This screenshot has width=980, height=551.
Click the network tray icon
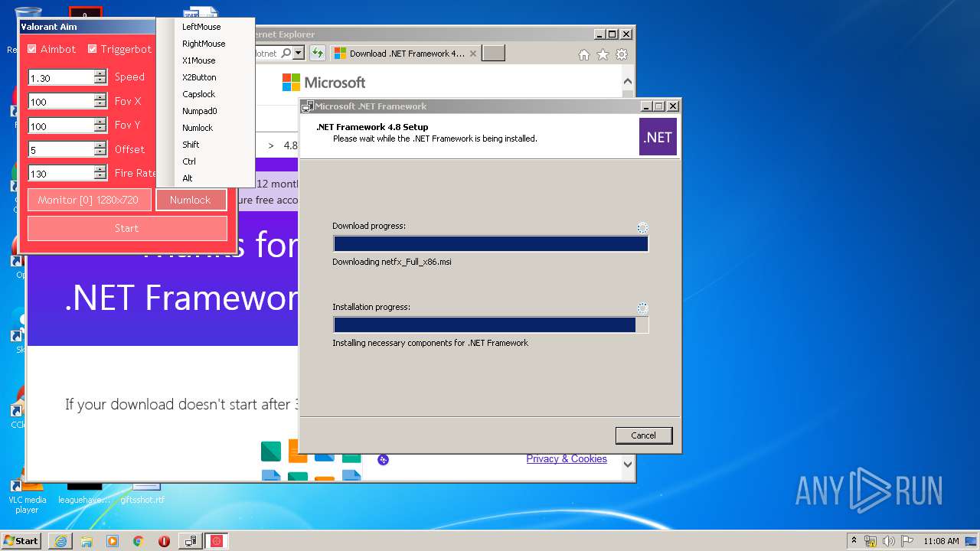tap(871, 541)
